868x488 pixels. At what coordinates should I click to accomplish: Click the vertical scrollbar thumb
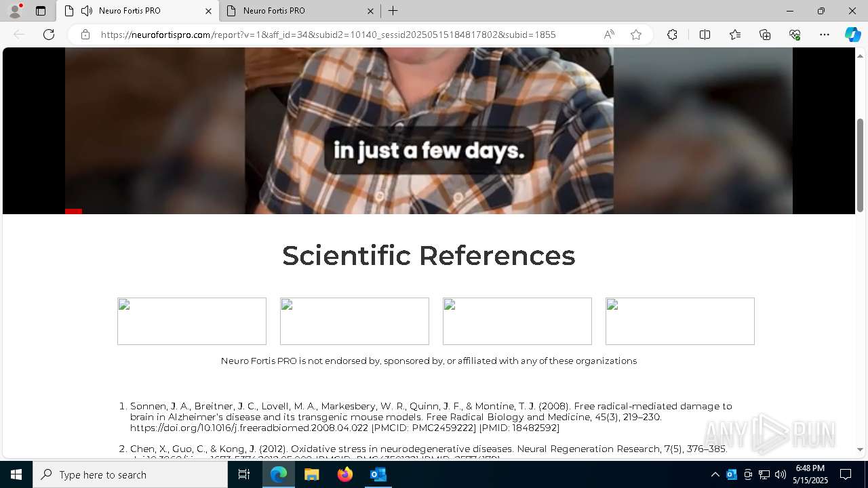pyautogui.click(x=861, y=166)
